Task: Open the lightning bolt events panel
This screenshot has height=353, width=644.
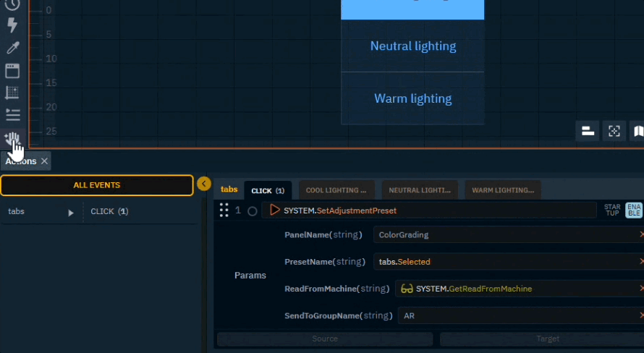Action: pyautogui.click(x=12, y=26)
